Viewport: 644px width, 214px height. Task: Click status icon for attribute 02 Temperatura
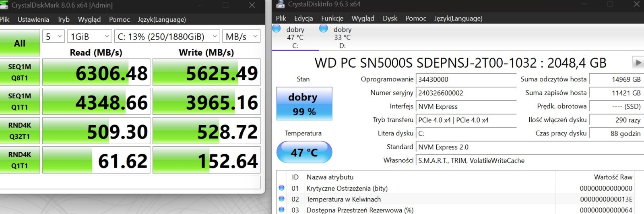pyautogui.click(x=282, y=199)
